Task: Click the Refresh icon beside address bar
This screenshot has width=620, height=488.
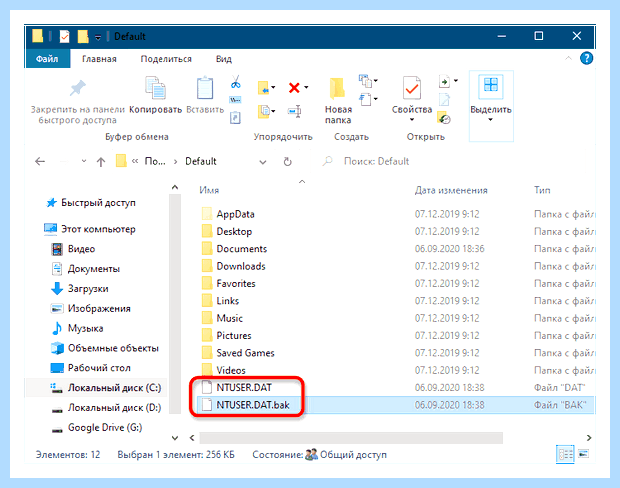Action: 287,161
